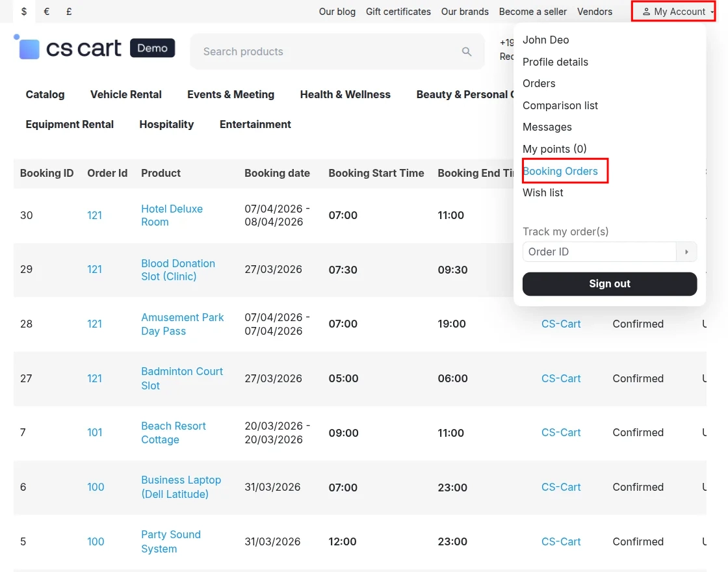The height and width of the screenshot is (572, 728).
Task: View the Hotel Deluxe Room product
Action: (x=172, y=215)
